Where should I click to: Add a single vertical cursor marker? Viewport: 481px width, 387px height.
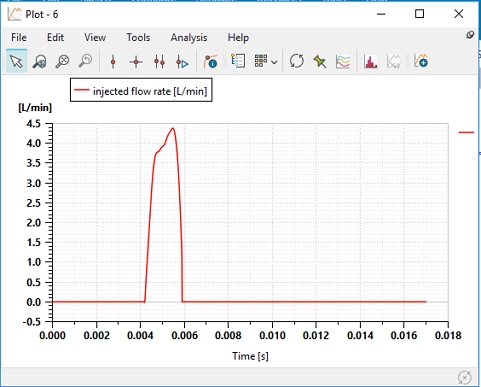113,62
